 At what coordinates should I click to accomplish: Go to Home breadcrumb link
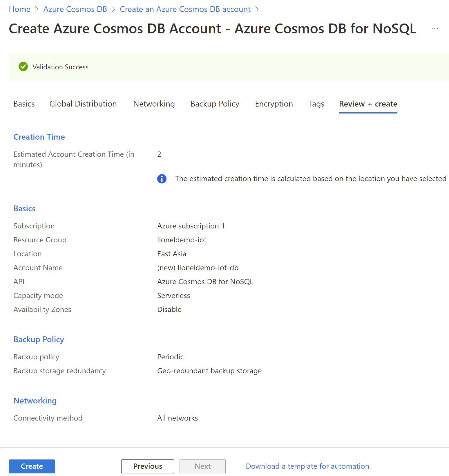(20, 9)
